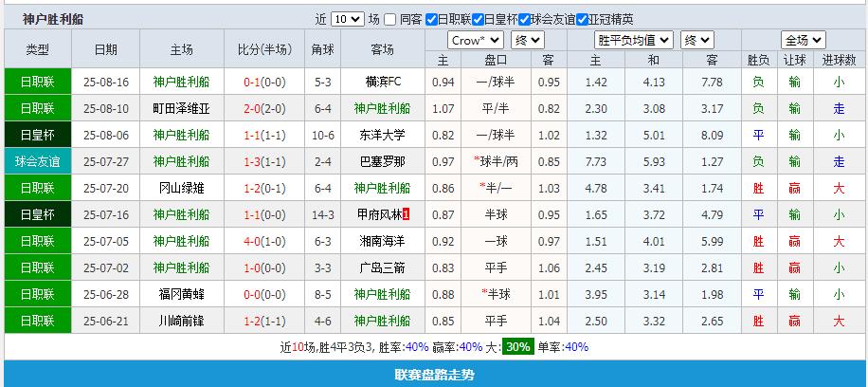Toggle the 亚冠精英 checkbox
This screenshot has width=868, height=387.
582,19
